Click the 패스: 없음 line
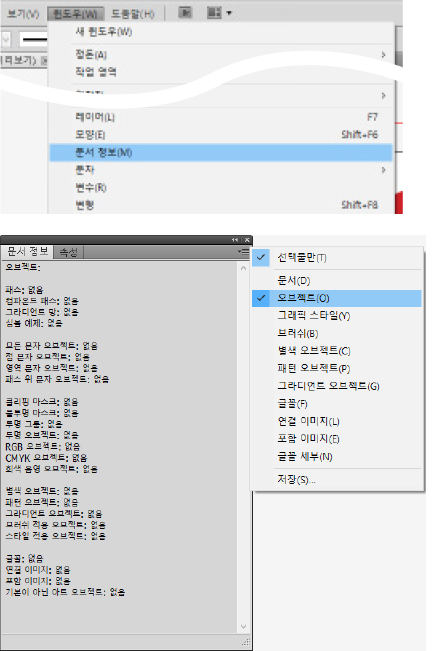The height and width of the screenshot is (651, 438). (24, 290)
